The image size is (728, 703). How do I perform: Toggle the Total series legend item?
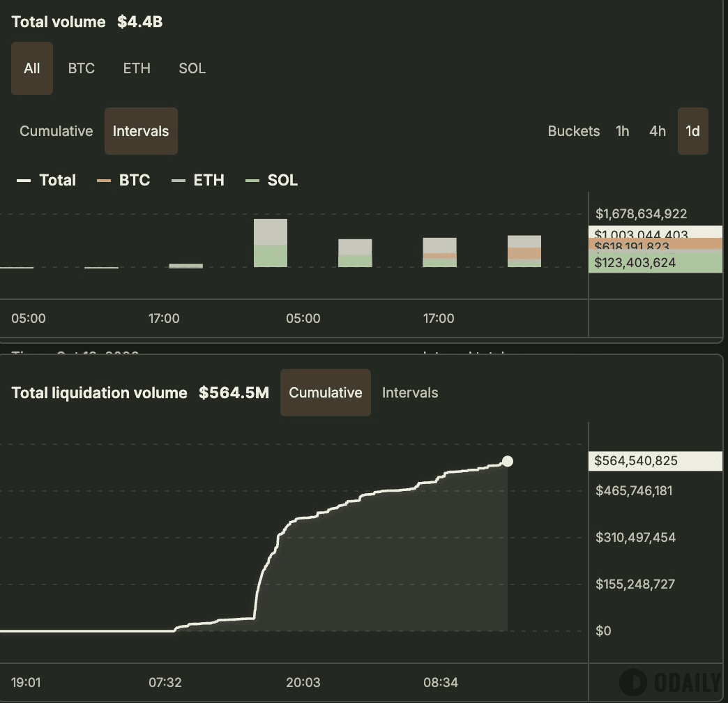(46, 180)
